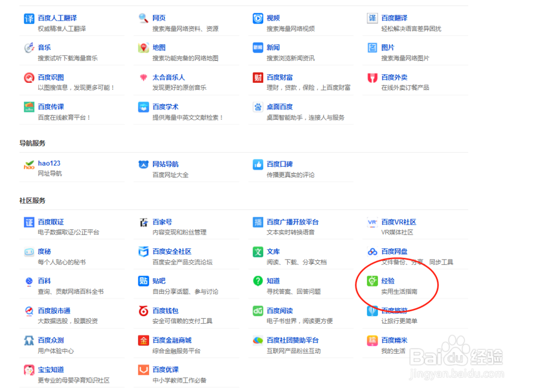Click the 百度财富 finance link
Screen dimensions: 534x392
(x=281, y=77)
